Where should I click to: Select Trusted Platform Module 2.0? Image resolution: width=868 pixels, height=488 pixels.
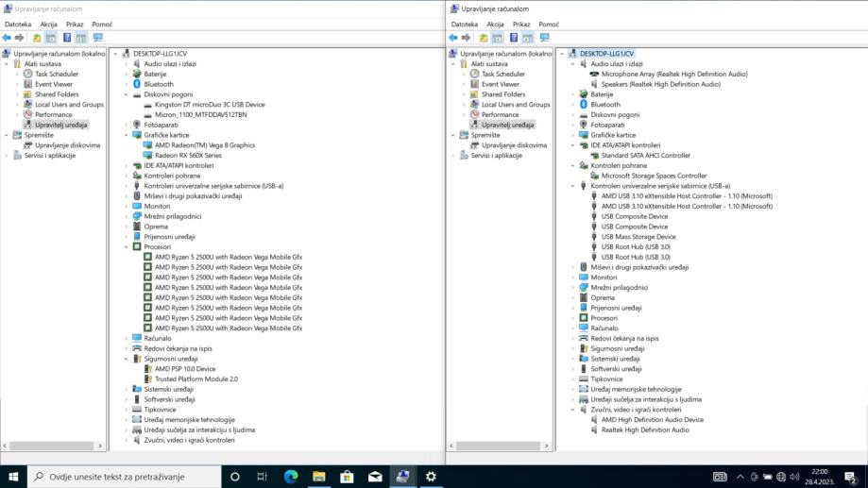[196, 379]
